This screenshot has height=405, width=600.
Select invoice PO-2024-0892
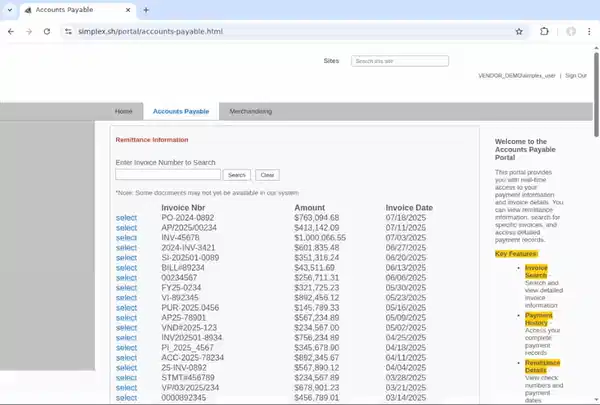click(x=126, y=218)
